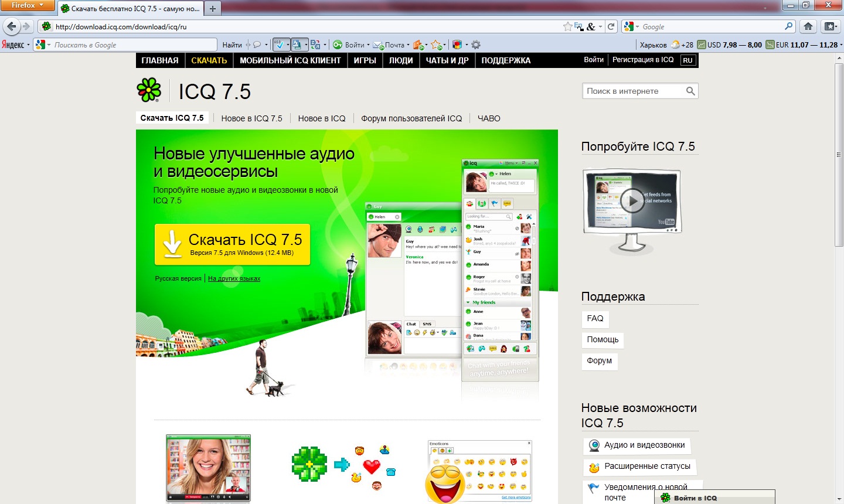Viewport: 844px width, 504px height.
Task: Click the USD exchange rate chart icon
Action: click(702, 45)
